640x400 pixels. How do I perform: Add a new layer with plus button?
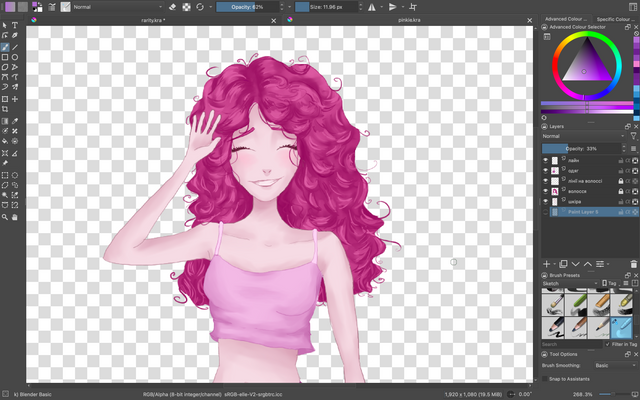[x=548, y=264]
